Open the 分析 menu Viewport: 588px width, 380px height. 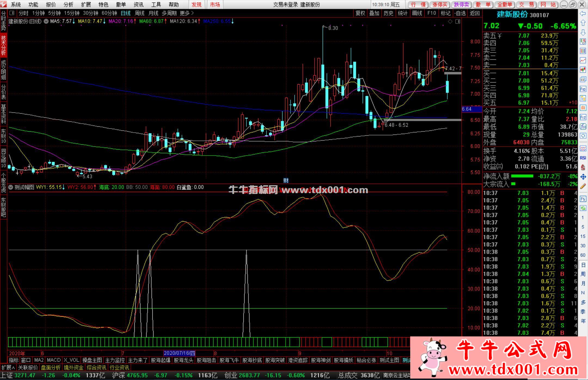click(68, 5)
